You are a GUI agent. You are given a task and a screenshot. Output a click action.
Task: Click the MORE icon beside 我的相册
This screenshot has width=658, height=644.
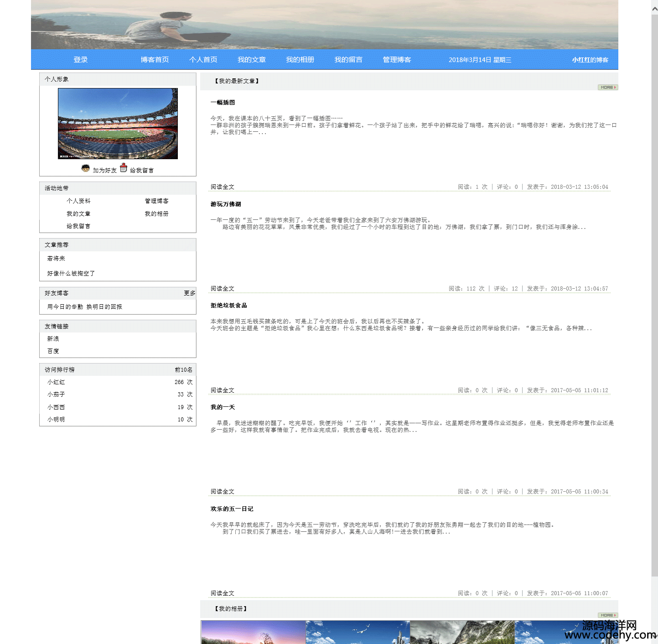pyautogui.click(x=608, y=615)
